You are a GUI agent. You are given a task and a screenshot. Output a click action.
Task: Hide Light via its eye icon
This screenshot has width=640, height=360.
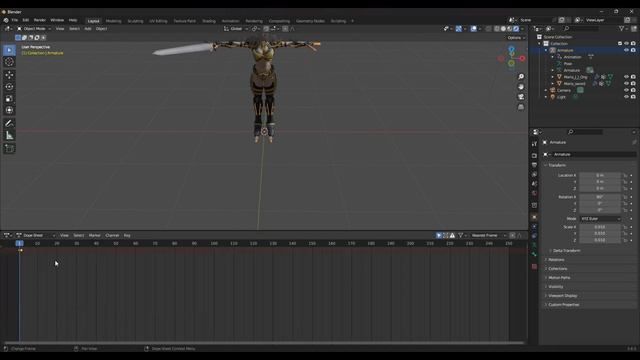[627, 97]
